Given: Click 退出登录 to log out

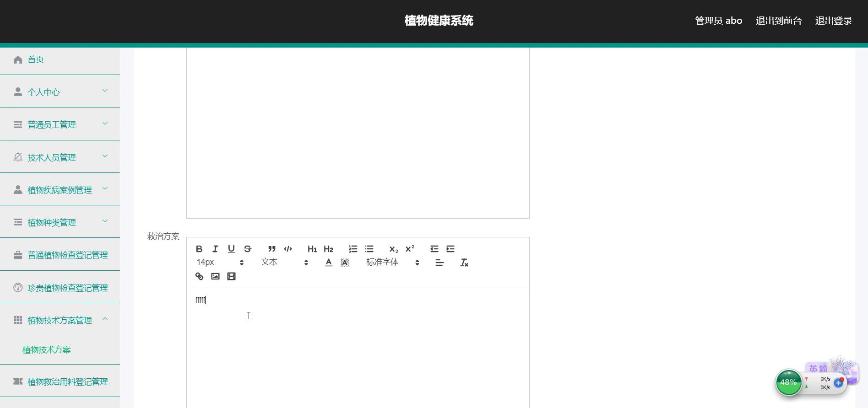Looking at the screenshot, I should pos(833,21).
